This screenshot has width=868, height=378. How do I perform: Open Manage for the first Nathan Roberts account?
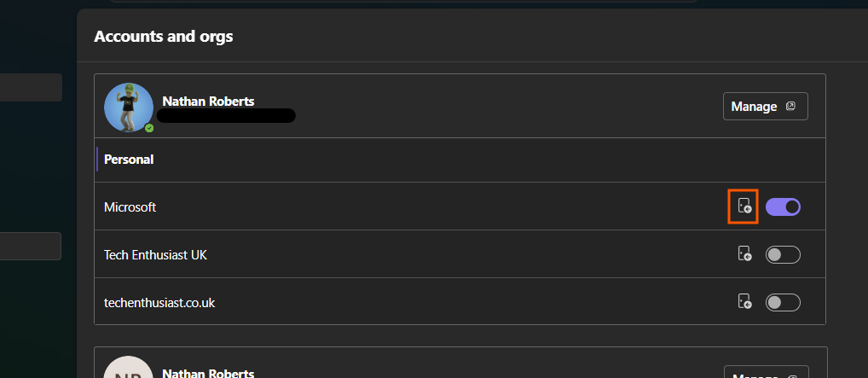tap(765, 107)
